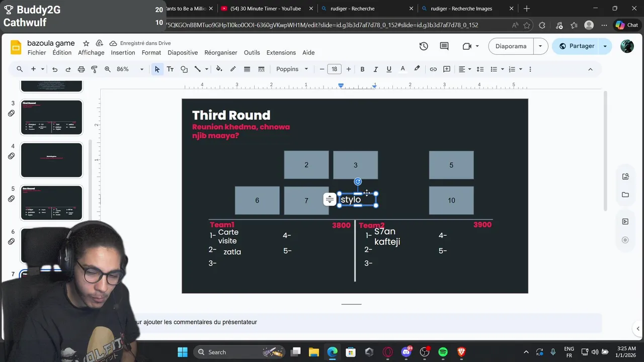The height and width of the screenshot is (362, 644).
Task: Open the fill color paint bucket
Action: click(x=219, y=69)
